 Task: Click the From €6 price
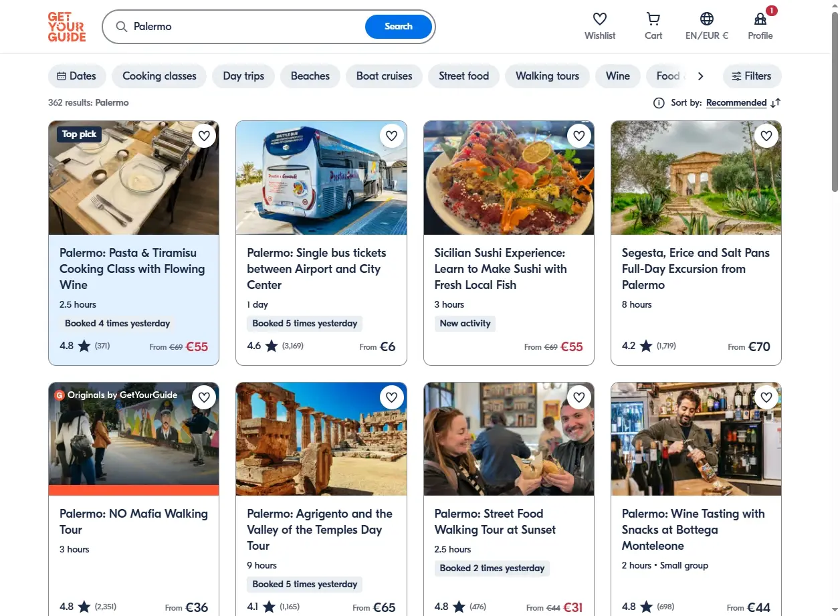coord(377,346)
